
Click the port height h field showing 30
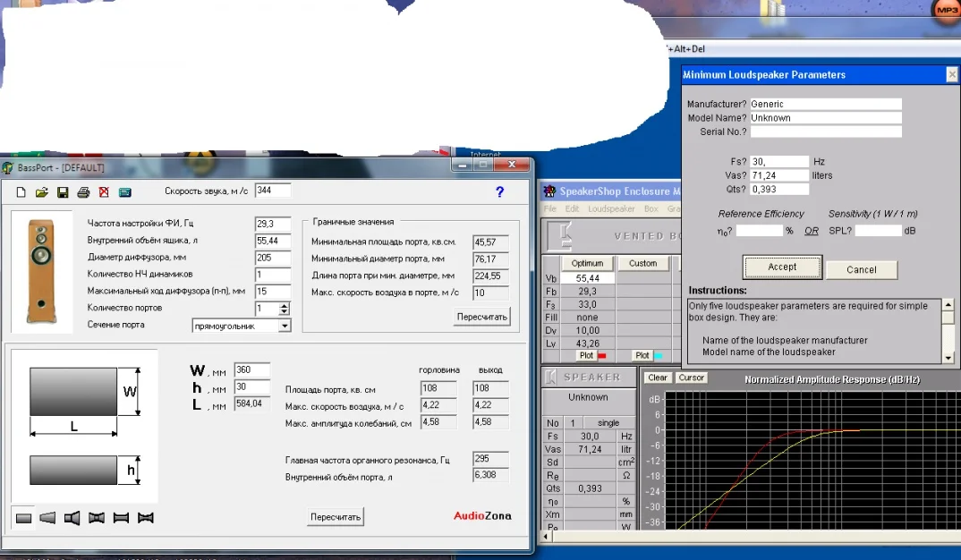tap(252, 387)
